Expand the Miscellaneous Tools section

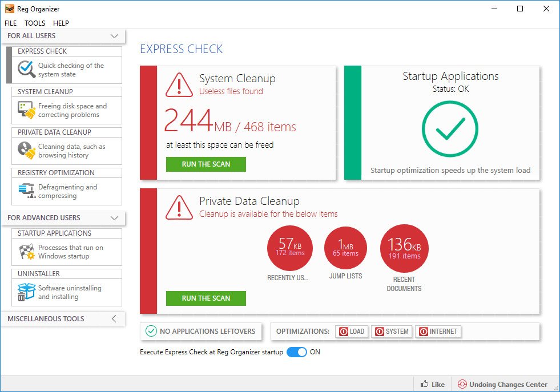pos(114,319)
